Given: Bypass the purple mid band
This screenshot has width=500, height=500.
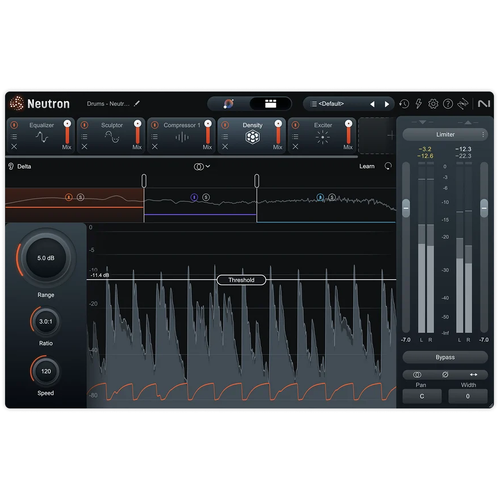Looking at the screenshot, I should point(194,197).
